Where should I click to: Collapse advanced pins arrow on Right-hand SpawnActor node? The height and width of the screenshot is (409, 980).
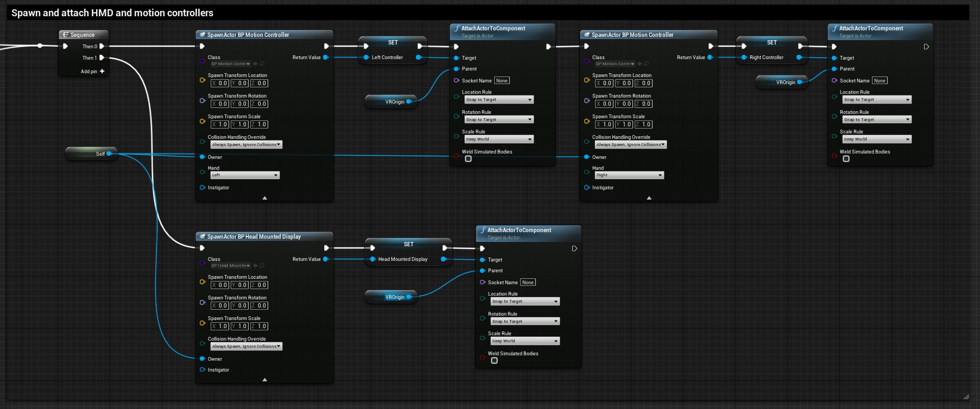coord(649,198)
